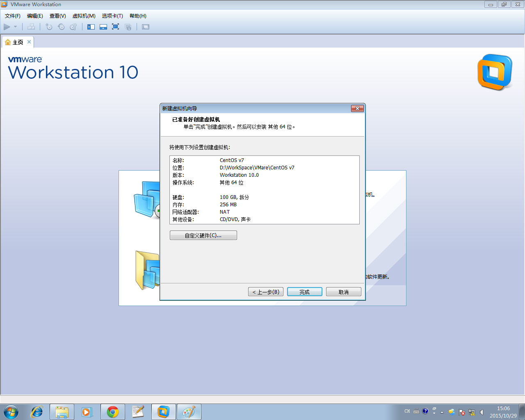Select the 256 MB memory value

(228, 205)
